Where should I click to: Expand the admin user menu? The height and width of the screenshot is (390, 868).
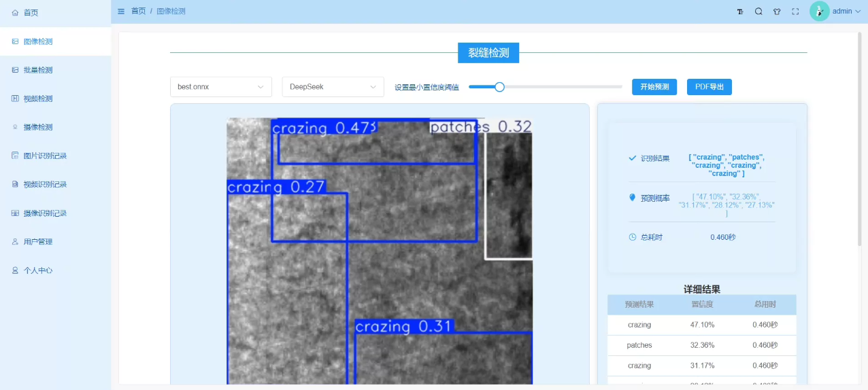(x=846, y=12)
